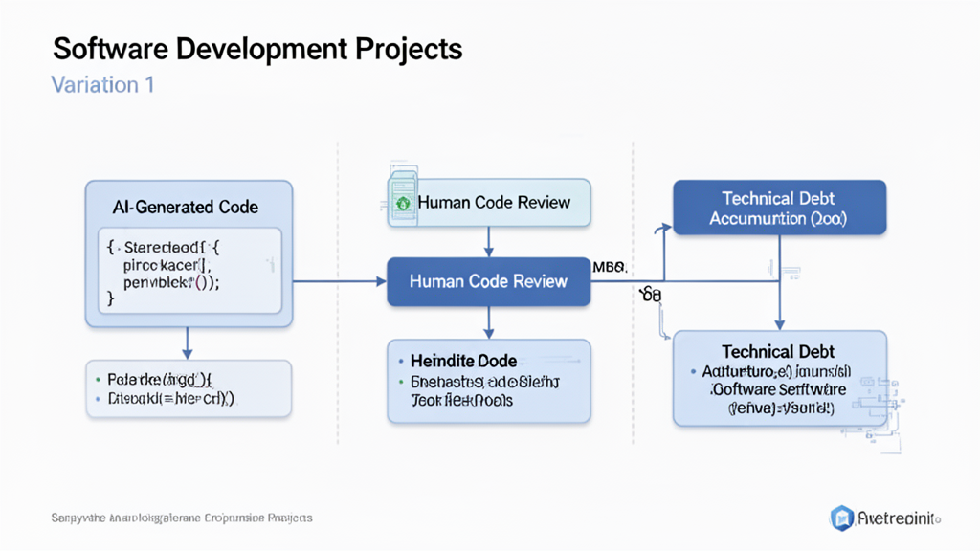This screenshot has width=980, height=551.
Task: Click the MBO label near connector line
Action: [609, 268]
